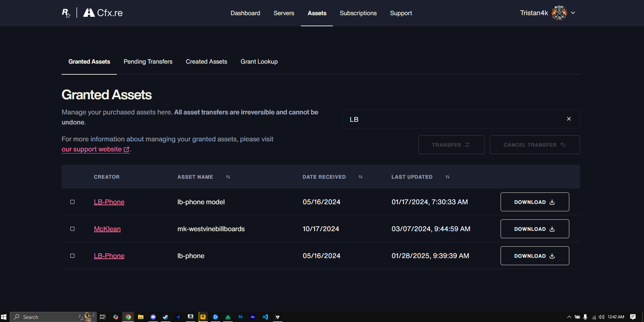Screen dimensions: 644x322
Task: Open the Windows notification center
Action: [633, 317]
